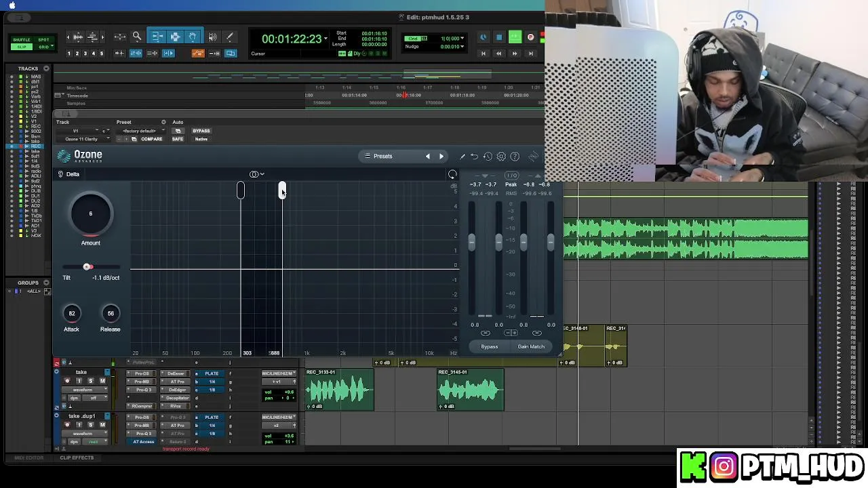Click the Native button in plug-in header
Viewport: 868px width, 488px height.
click(x=201, y=139)
